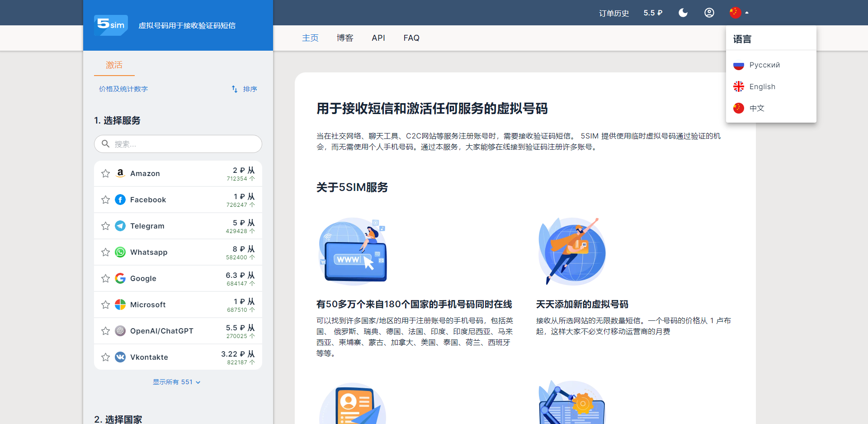
Task: Open the 订单历史 order history link
Action: 613,13
